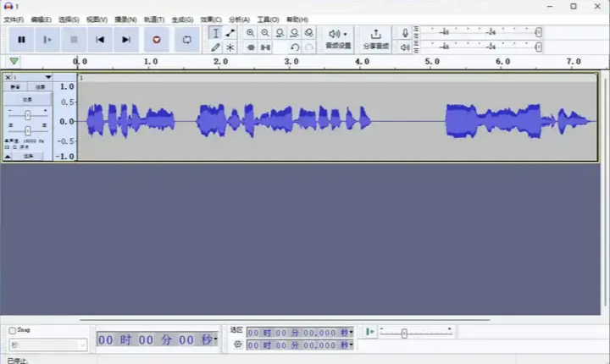Click the track gain slider handle
This screenshot has height=364, width=610.
tap(28, 114)
